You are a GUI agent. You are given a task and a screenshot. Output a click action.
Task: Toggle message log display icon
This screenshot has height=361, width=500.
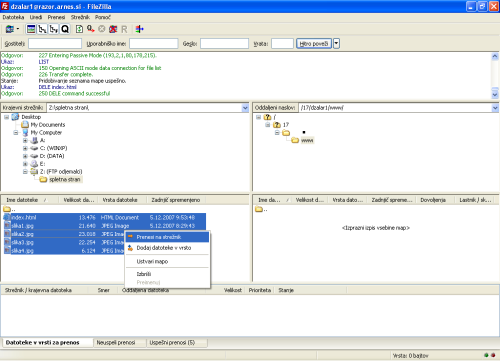tap(31, 29)
